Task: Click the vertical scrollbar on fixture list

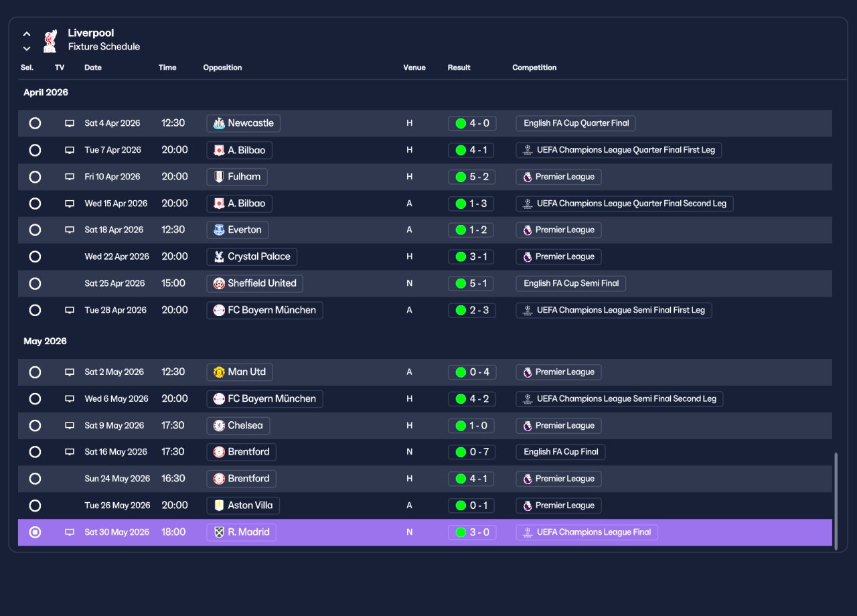Action: click(836, 501)
